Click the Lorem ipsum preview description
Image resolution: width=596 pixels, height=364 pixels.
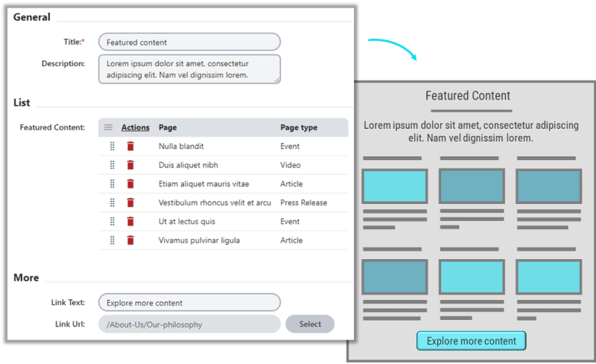tap(471, 132)
